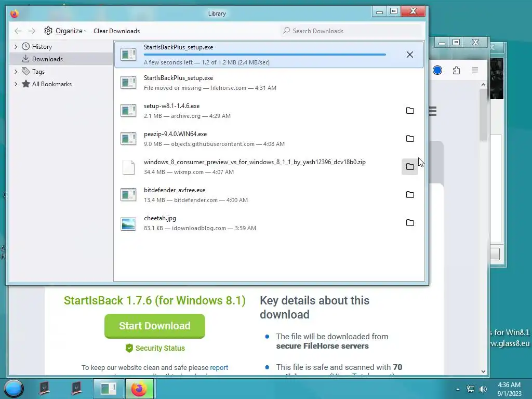Focus the Search Downloads field

pos(352,31)
